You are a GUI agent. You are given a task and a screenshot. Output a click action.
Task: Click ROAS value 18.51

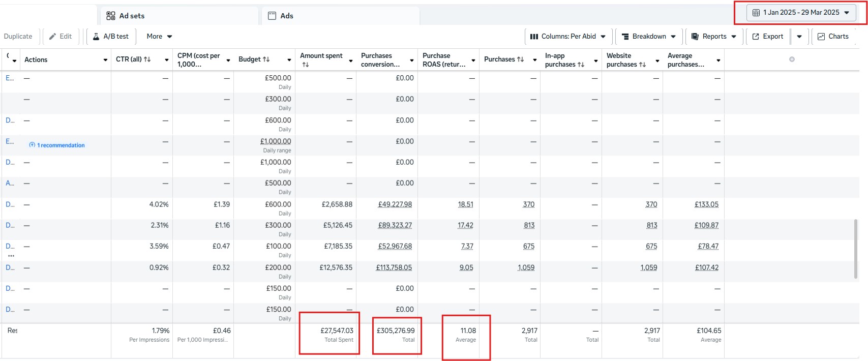click(465, 204)
